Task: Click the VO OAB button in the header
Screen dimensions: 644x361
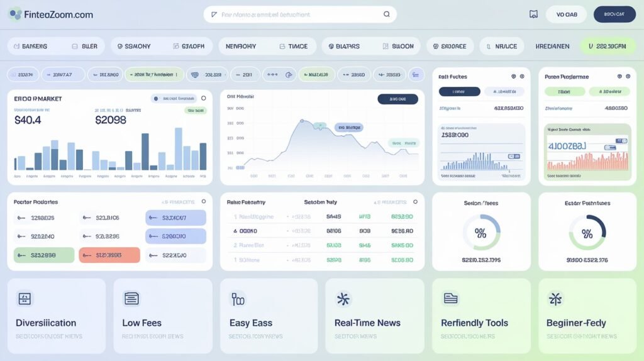Action: pos(567,14)
